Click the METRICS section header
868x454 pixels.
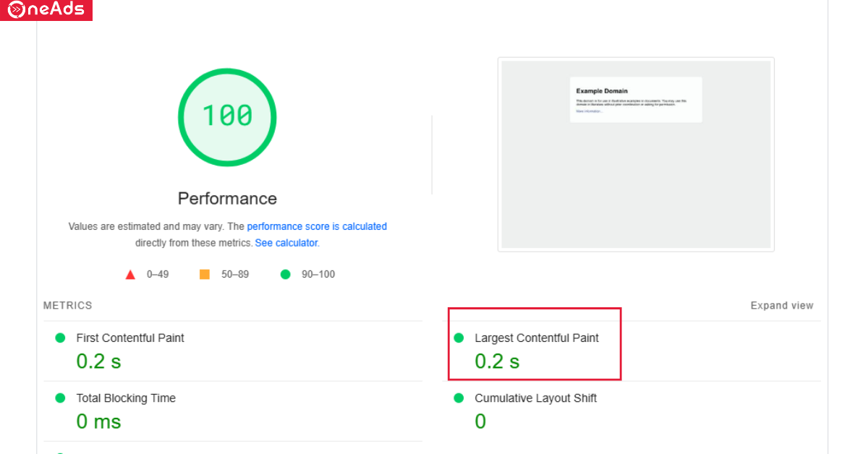coord(68,306)
